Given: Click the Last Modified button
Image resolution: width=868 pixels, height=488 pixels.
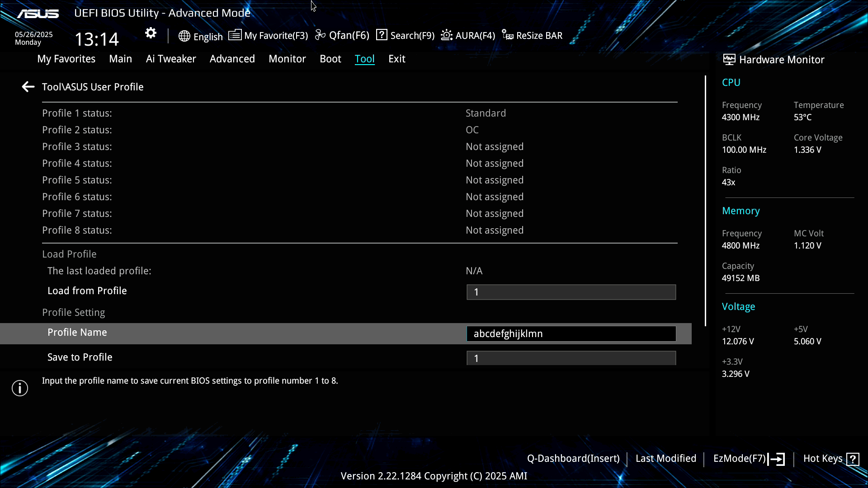Looking at the screenshot, I should tap(665, 459).
